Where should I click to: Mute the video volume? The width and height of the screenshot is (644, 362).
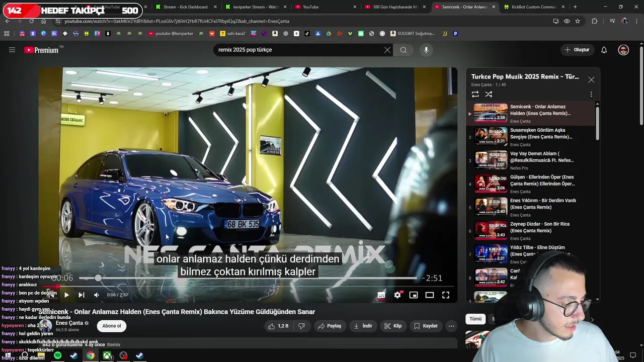coord(97,295)
